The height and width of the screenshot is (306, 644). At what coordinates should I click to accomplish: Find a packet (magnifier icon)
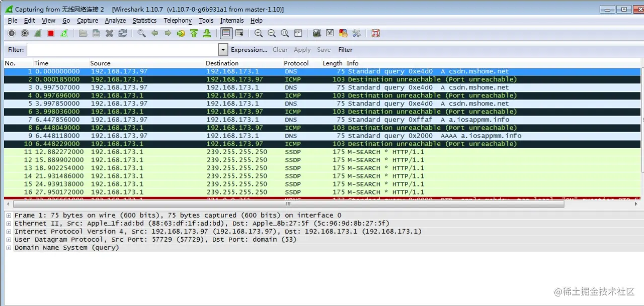pyautogui.click(x=142, y=33)
